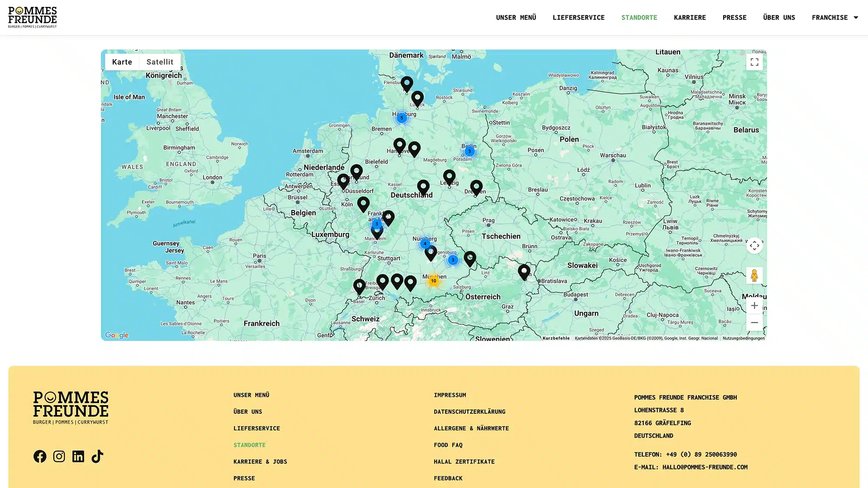Select the location pin near Flensburg
The width and height of the screenshot is (868, 488).
click(x=407, y=83)
